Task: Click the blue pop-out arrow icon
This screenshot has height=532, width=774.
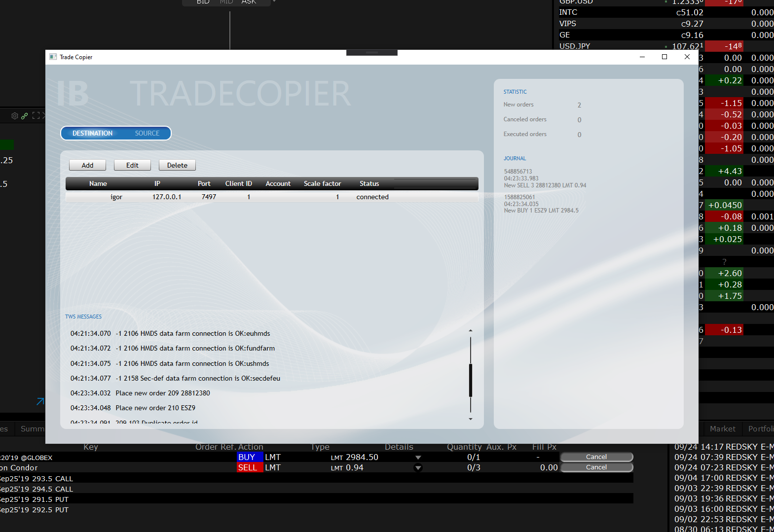Action: point(40,401)
